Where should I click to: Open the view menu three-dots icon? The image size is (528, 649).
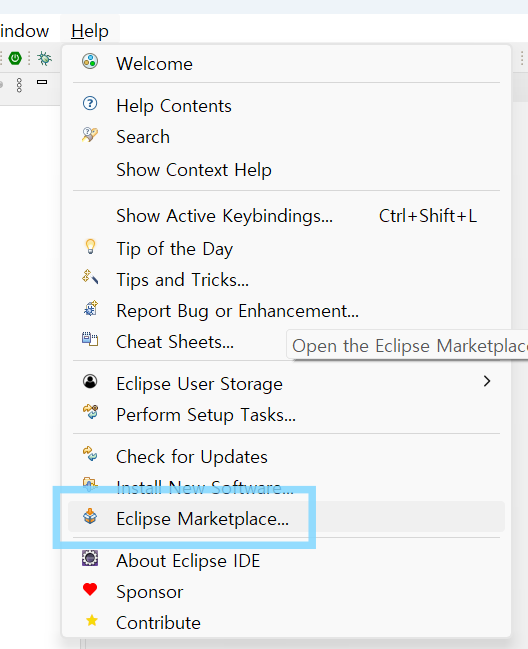coord(19,85)
